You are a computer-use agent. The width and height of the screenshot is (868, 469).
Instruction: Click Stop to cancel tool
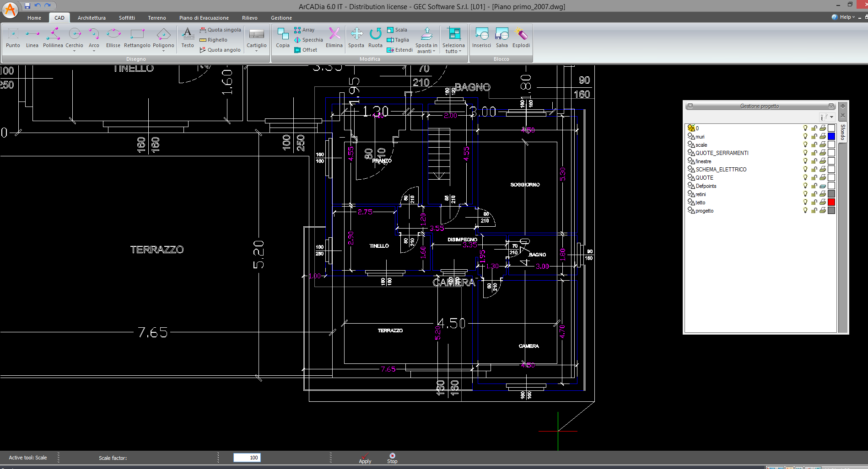[392, 458]
